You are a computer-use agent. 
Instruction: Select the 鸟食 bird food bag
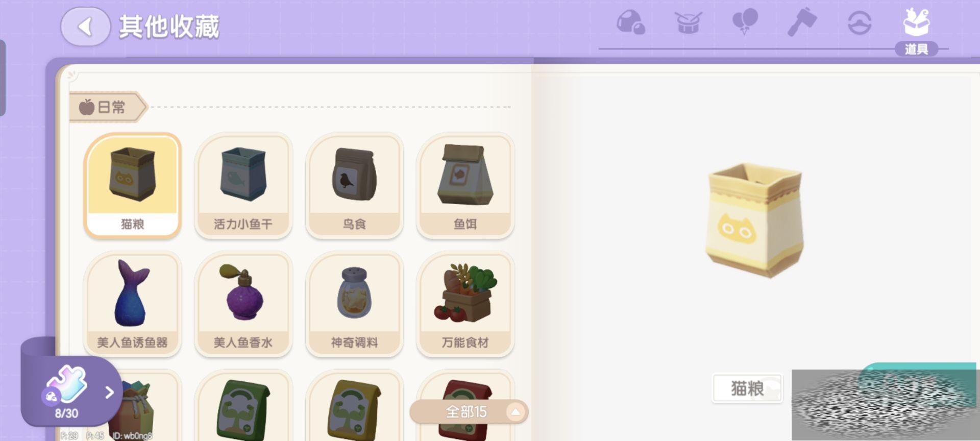pos(354,186)
